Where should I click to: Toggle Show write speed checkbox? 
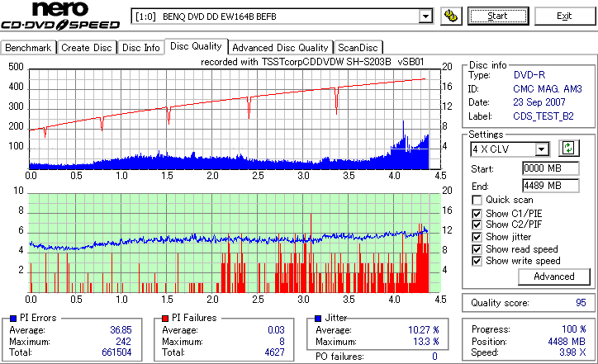(x=477, y=261)
